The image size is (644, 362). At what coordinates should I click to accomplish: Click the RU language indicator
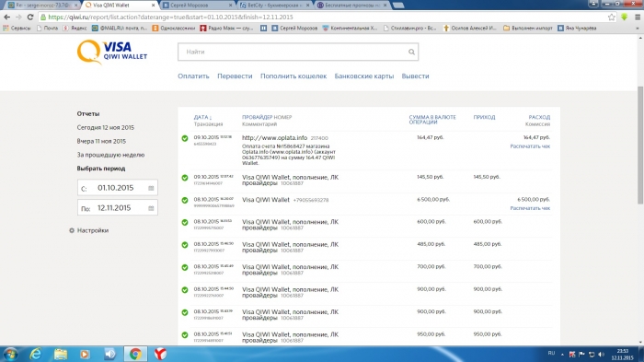[x=551, y=354]
